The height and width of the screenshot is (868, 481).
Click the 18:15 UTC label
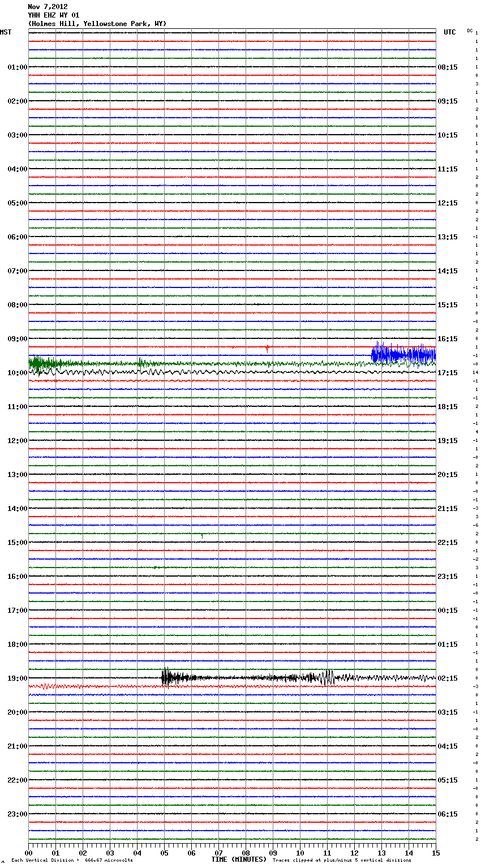click(448, 407)
